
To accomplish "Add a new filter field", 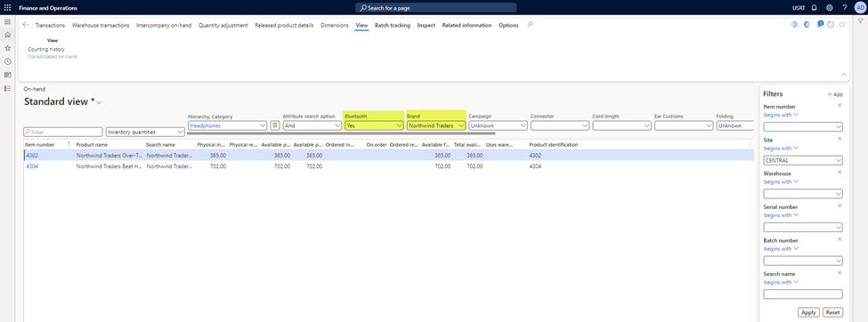I will point(835,94).
